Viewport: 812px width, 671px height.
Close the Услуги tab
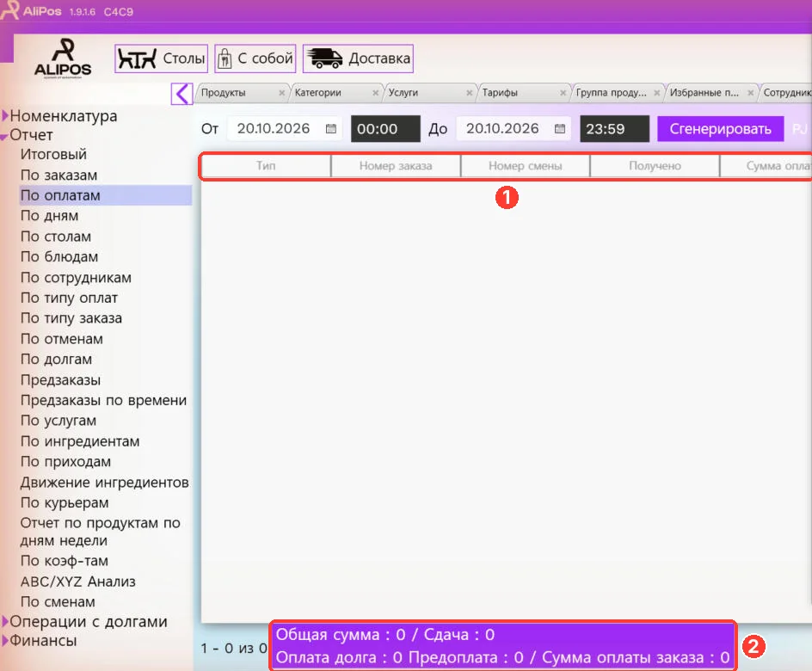pyautogui.click(x=469, y=93)
